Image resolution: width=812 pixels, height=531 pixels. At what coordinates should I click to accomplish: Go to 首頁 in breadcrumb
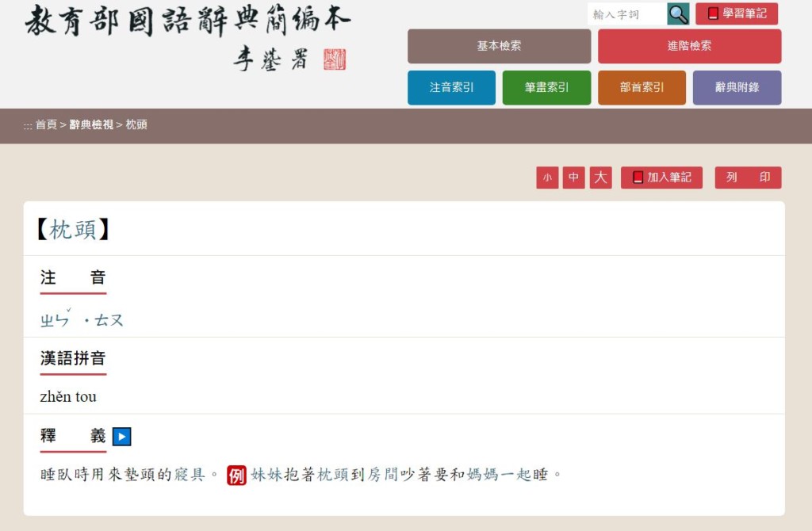coord(46,124)
